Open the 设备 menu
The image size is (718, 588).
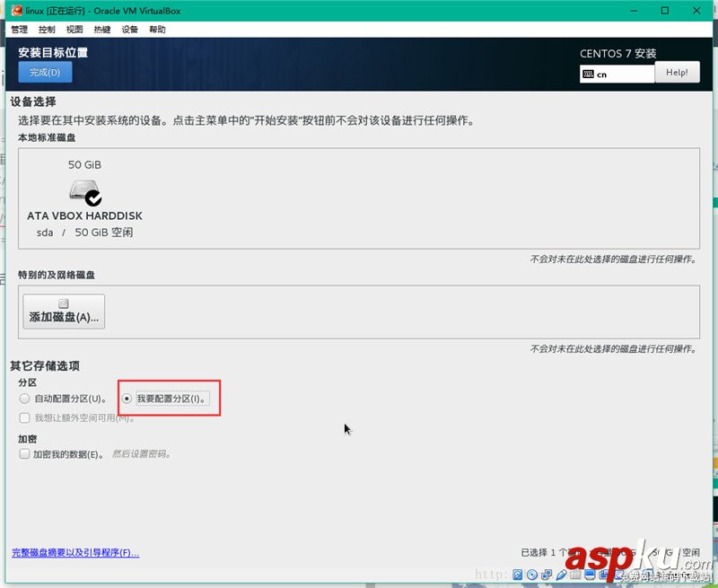pyautogui.click(x=129, y=30)
